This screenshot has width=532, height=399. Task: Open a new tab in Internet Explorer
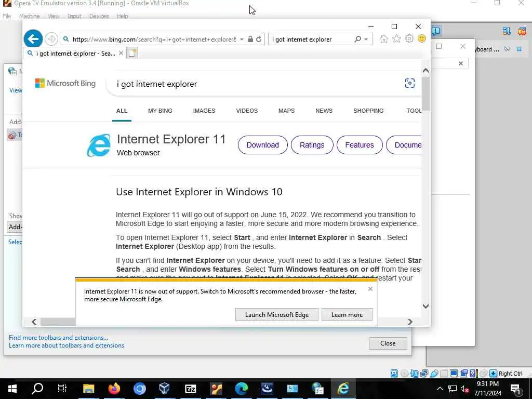(x=132, y=53)
